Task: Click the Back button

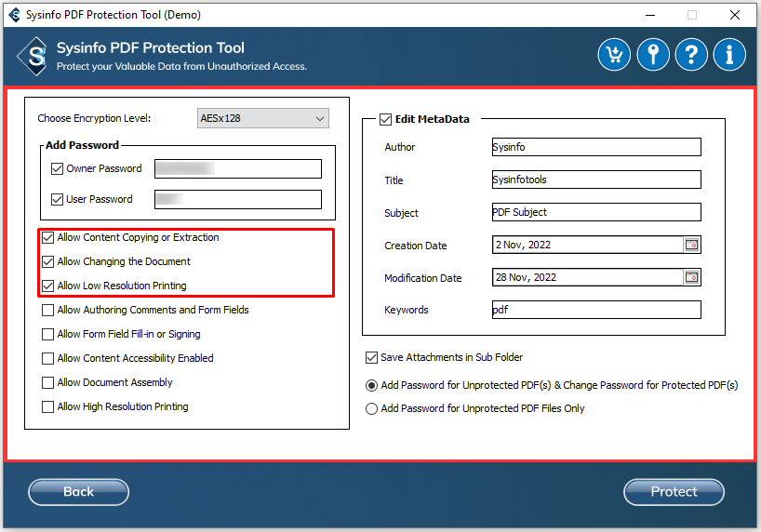Action: click(x=79, y=492)
